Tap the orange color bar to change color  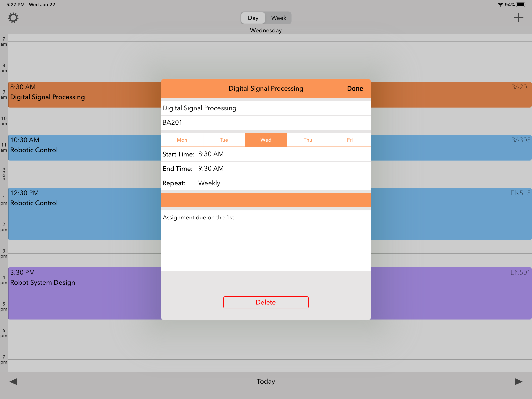click(266, 200)
